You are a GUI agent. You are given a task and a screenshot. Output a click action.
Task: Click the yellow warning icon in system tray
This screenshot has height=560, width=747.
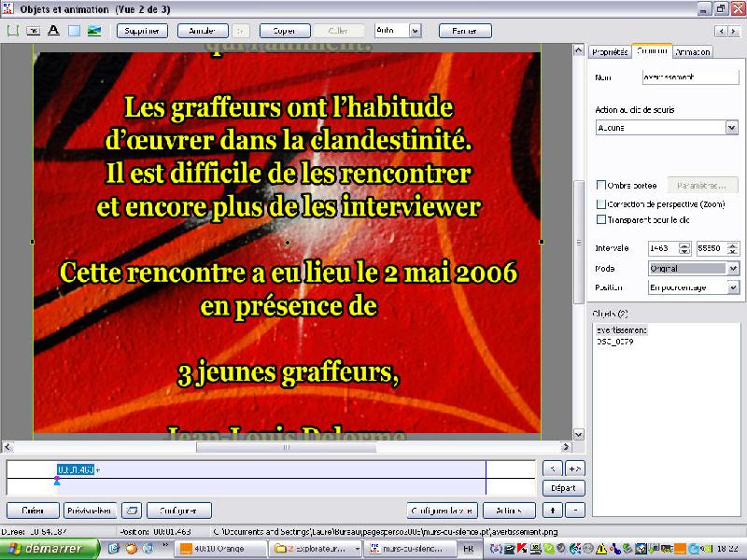point(601,549)
